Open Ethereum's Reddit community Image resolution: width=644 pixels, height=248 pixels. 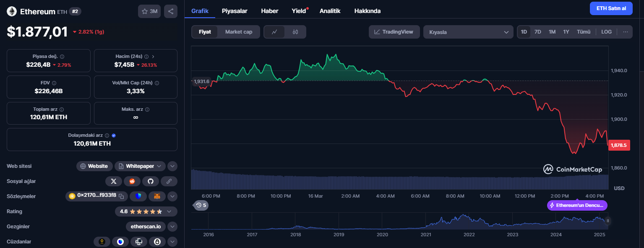click(x=132, y=181)
